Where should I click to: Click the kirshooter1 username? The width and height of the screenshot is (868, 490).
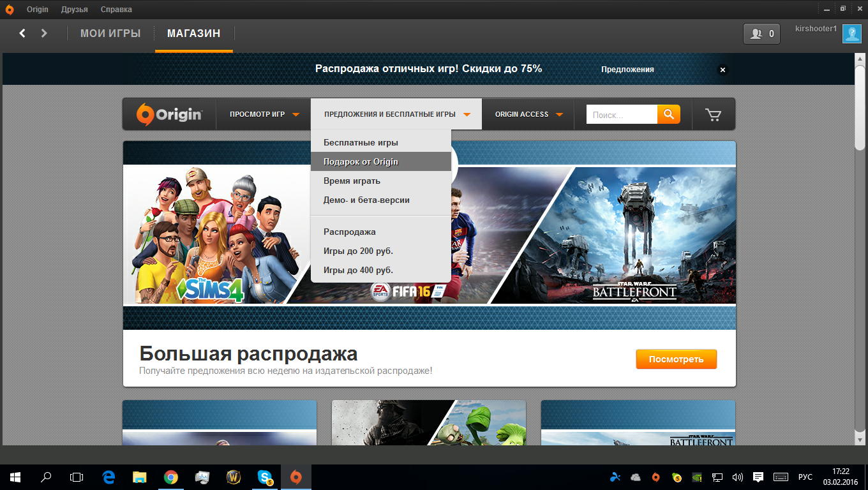coord(816,29)
